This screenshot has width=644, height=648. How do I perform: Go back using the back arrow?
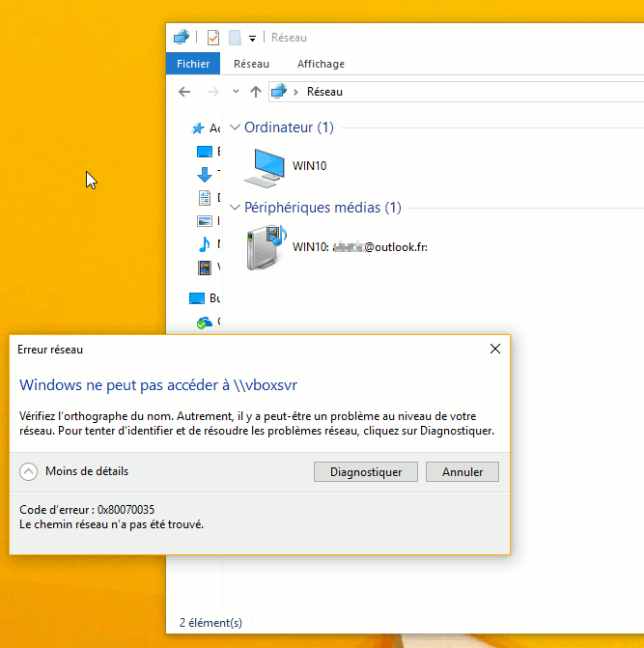click(x=185, y=92)
